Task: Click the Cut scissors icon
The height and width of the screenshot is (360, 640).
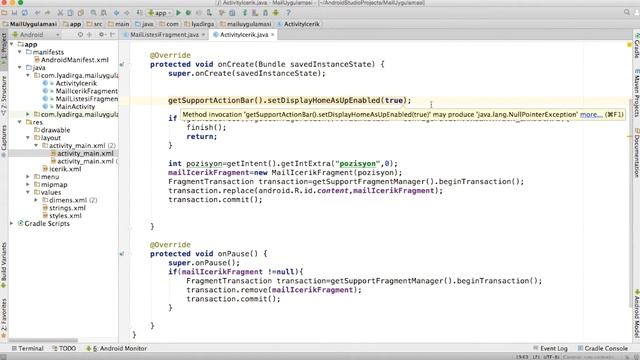Action: [x=60, y=13]
